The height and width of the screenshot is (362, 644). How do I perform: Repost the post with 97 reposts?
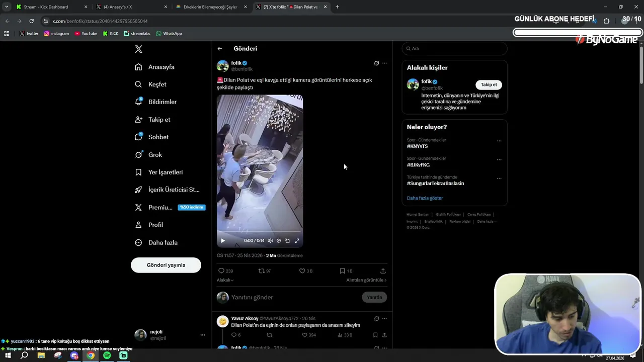tap(264, 271)
